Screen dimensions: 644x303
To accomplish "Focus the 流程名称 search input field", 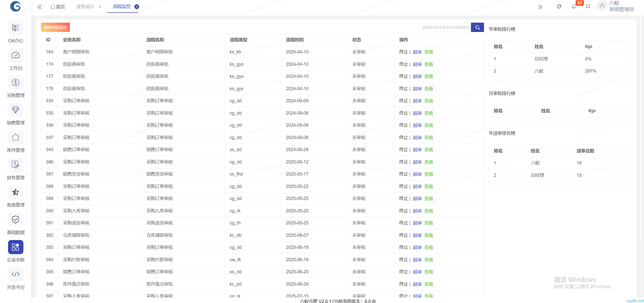I will click(445, 27).
